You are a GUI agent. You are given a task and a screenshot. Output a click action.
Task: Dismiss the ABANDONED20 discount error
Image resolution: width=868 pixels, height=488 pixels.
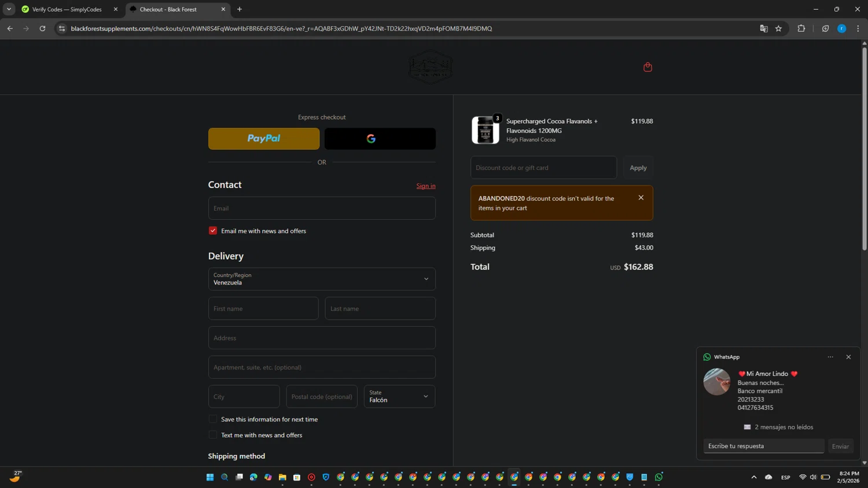641,198
